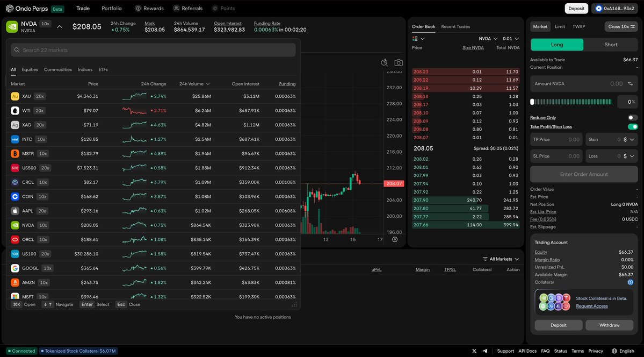Filter markets by Equities tab
644x357 pixels.
pos(30,69)
